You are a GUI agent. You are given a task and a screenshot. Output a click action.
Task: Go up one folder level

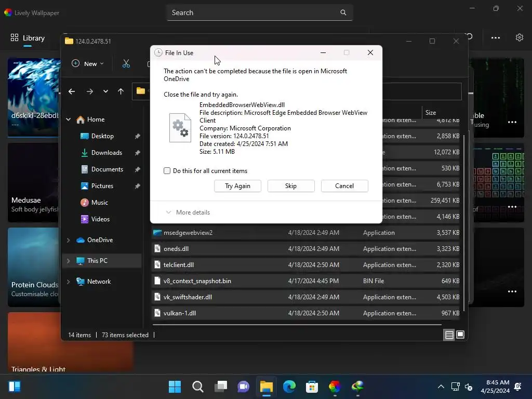click(121, 91)
